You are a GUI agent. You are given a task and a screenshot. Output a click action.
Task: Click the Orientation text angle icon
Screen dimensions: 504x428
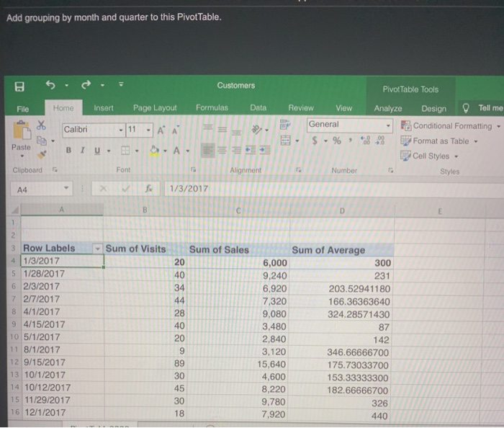(x=256, y=130)
